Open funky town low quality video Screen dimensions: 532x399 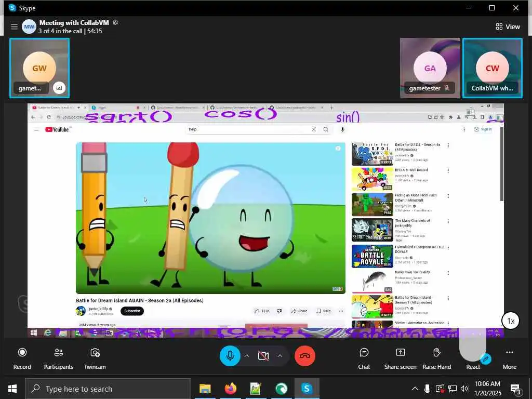372,281
